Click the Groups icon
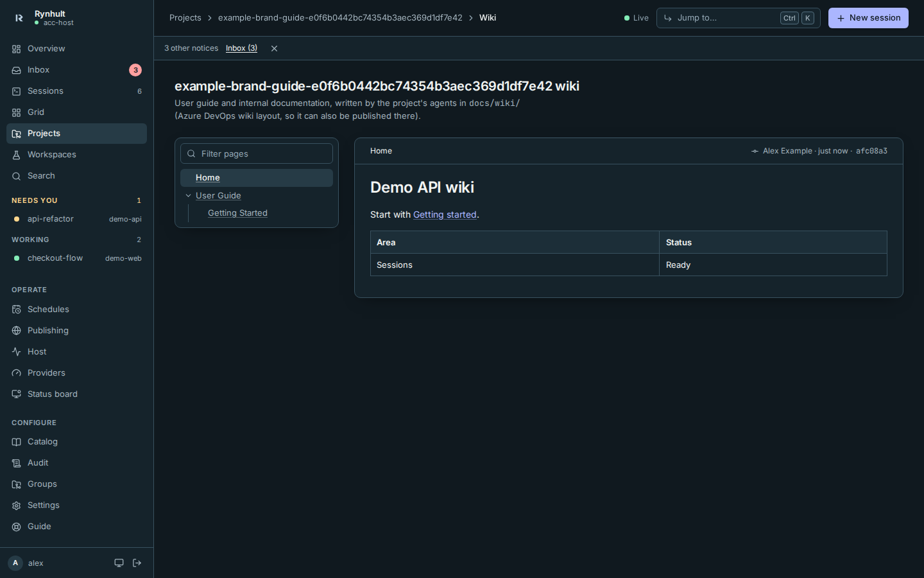 (17, 484)
